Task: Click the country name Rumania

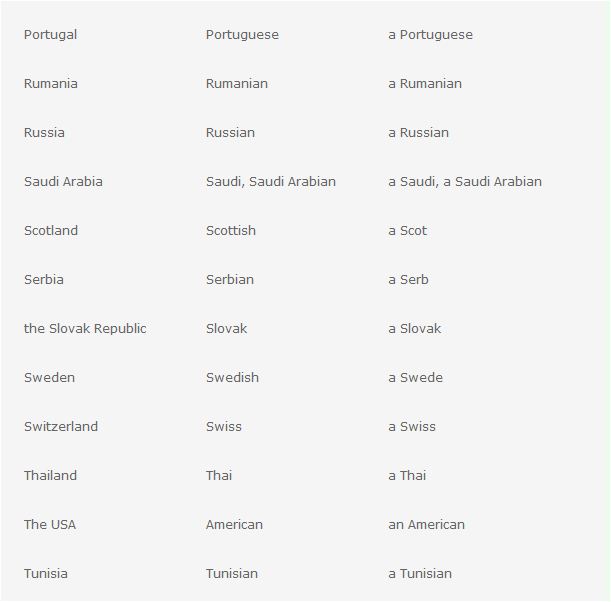Action: 50,84
